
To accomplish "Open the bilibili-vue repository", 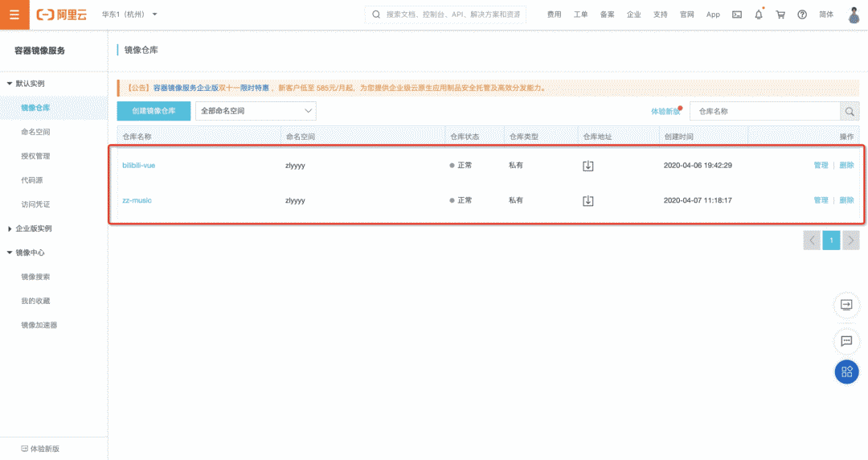I will click(x=138, y=165).
